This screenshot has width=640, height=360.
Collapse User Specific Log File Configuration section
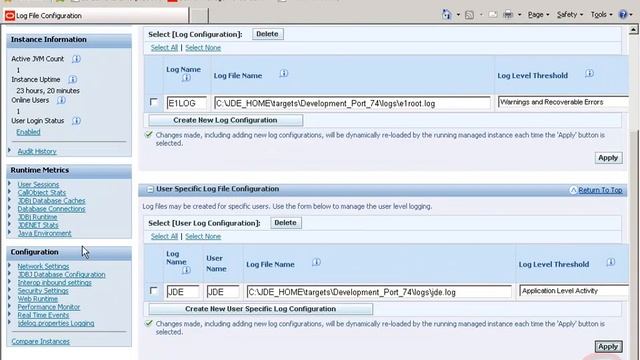pyautogui.click(x=150, y=189)
